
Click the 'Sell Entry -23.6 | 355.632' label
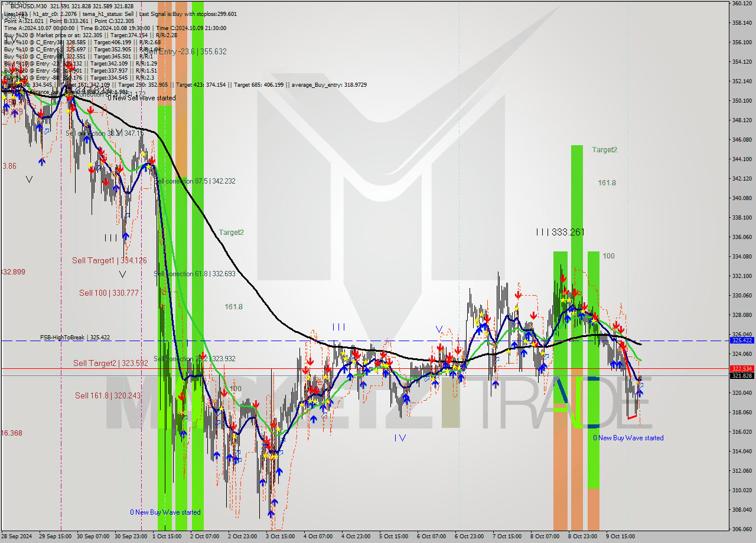pos(185,52)
